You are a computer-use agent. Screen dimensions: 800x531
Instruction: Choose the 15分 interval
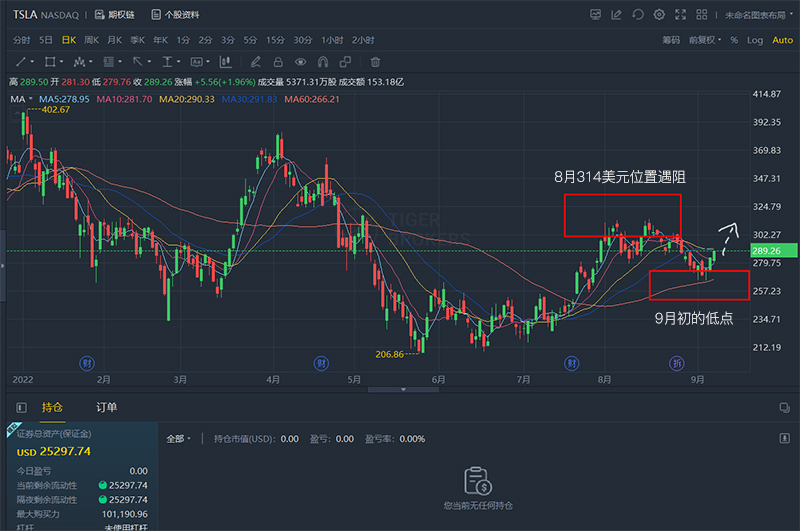(x=275, y=40)
